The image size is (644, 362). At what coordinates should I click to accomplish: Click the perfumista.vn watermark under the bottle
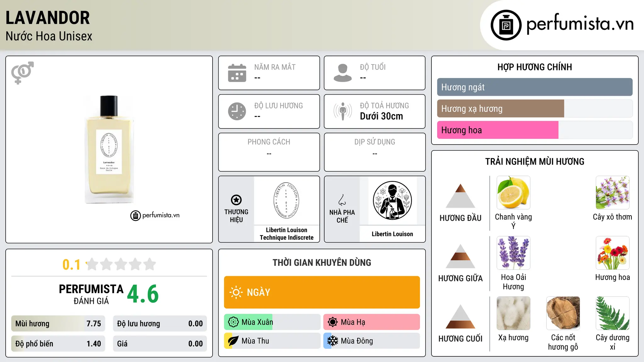(155, 216)
